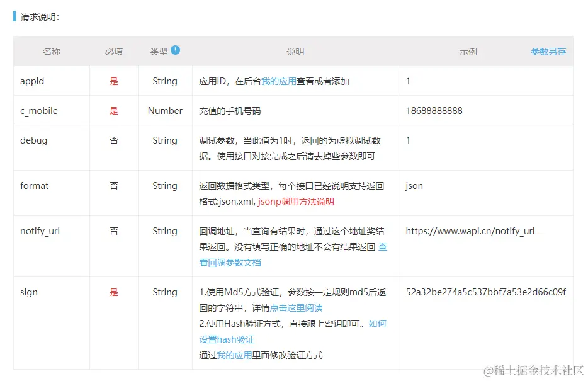Click the 请求说明 section heading
The height and width of the screenshot is (381, 588).
[x=36, y=17]
